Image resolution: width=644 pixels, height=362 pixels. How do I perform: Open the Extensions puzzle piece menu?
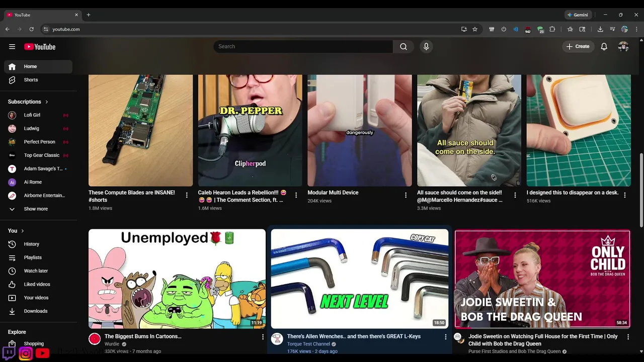(552, 29)
